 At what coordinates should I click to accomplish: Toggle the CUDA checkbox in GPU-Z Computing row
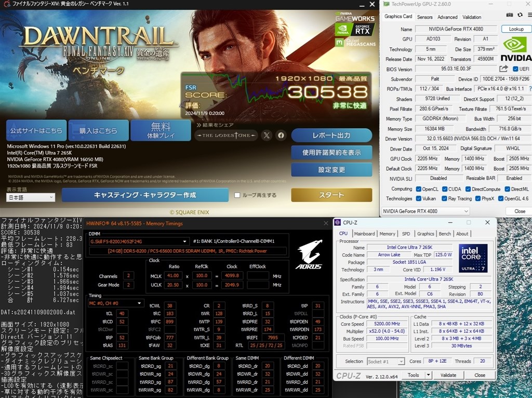click(446, 188)
